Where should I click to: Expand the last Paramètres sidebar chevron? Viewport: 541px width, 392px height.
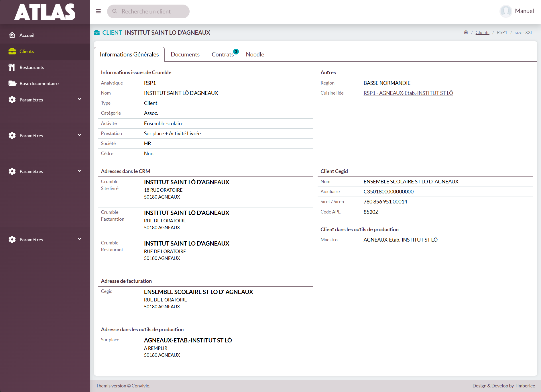point(80,239)
